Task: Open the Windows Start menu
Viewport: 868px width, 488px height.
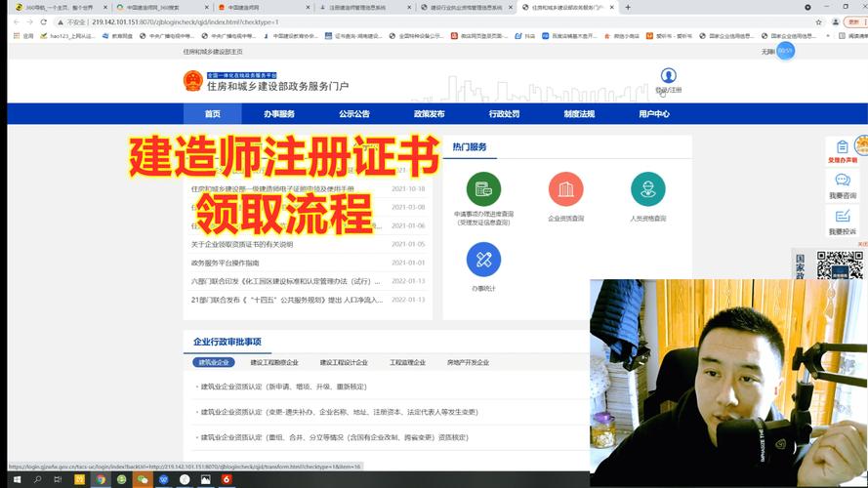Action: click(x=18, y=479)
